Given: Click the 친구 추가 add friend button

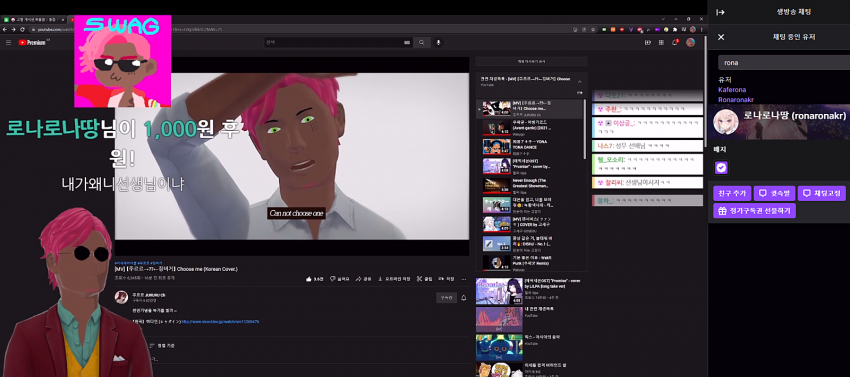Looking at the screenshot, I should coord(732,193).
